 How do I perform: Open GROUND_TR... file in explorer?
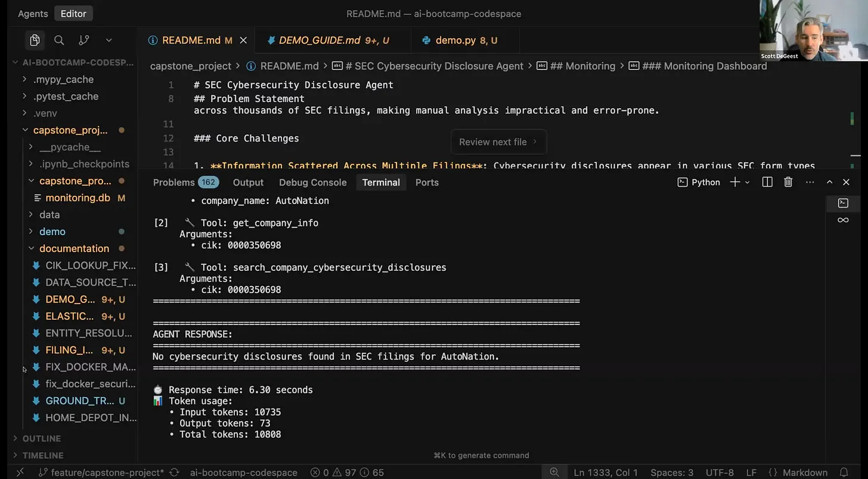click(80, 400)
